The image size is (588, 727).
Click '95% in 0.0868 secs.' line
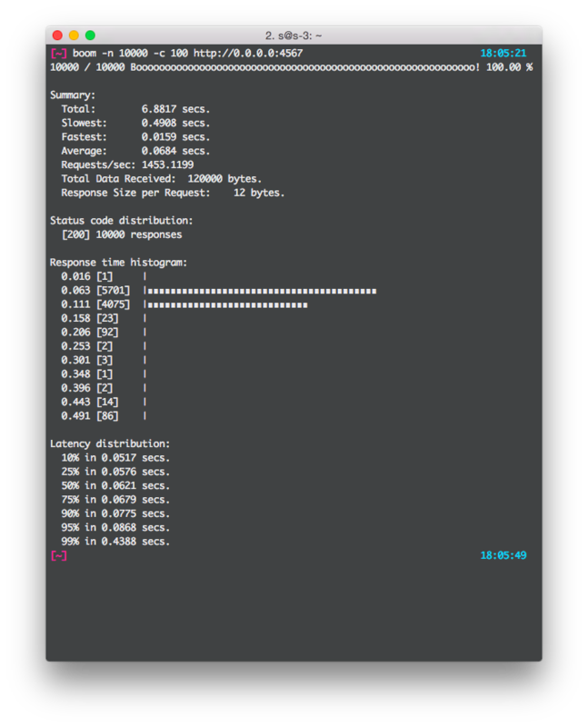(115, 527)
